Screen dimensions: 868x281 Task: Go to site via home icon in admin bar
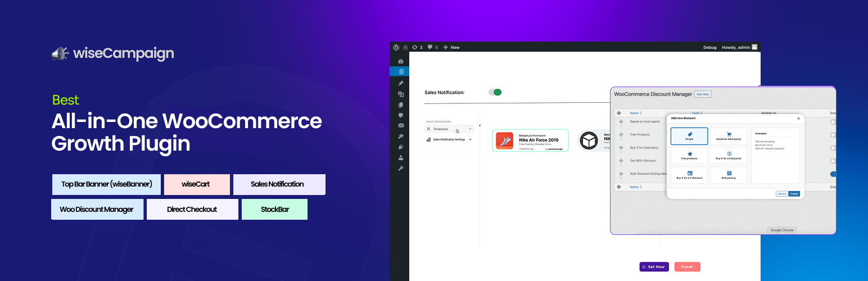click(x=405, y=47)
